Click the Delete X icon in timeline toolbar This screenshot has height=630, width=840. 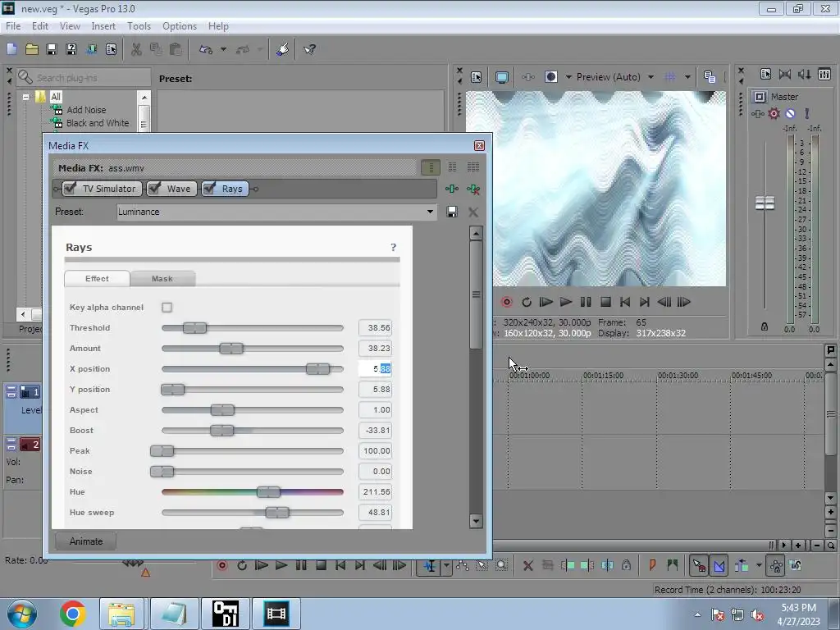click(x=527, y=565)
